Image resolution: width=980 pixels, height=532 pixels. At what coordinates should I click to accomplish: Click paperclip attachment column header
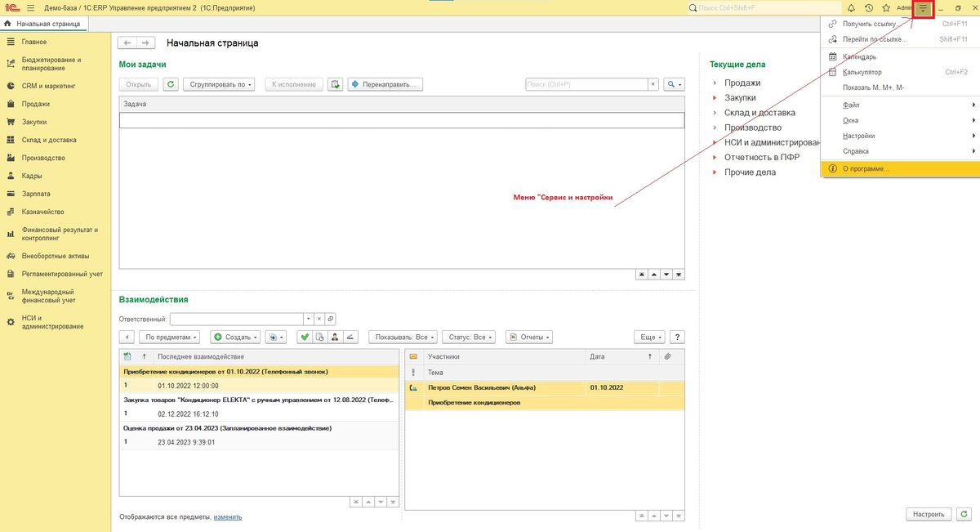click(x=667, y=356)
